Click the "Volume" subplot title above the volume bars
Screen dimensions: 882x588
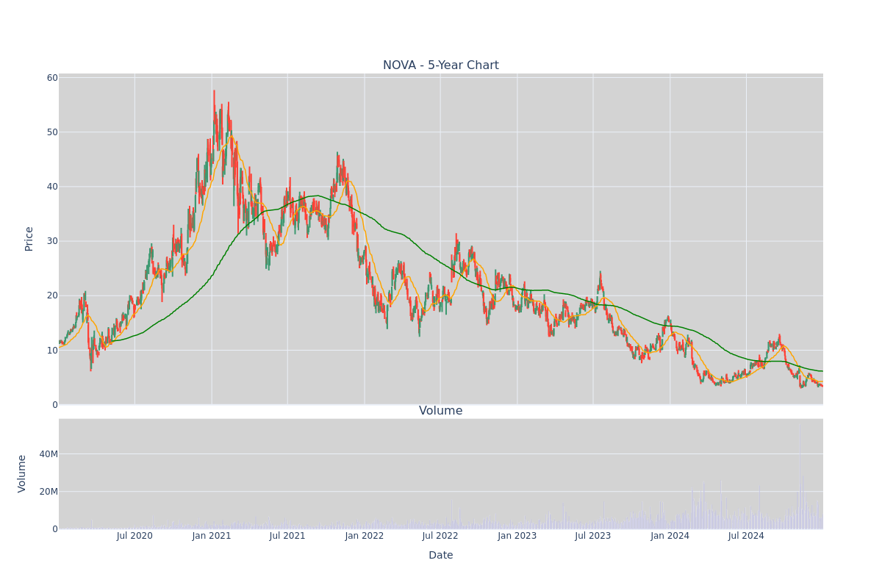point(441,411)
